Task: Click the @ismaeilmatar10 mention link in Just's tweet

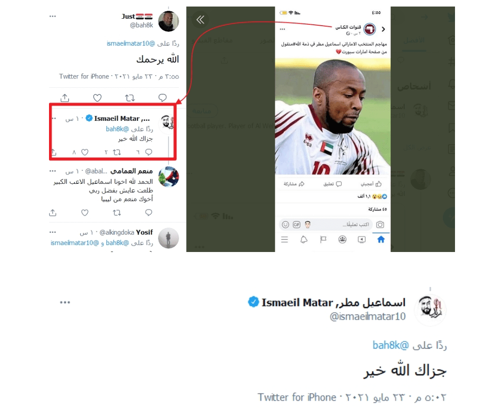Action: click(x=131, y=43)
